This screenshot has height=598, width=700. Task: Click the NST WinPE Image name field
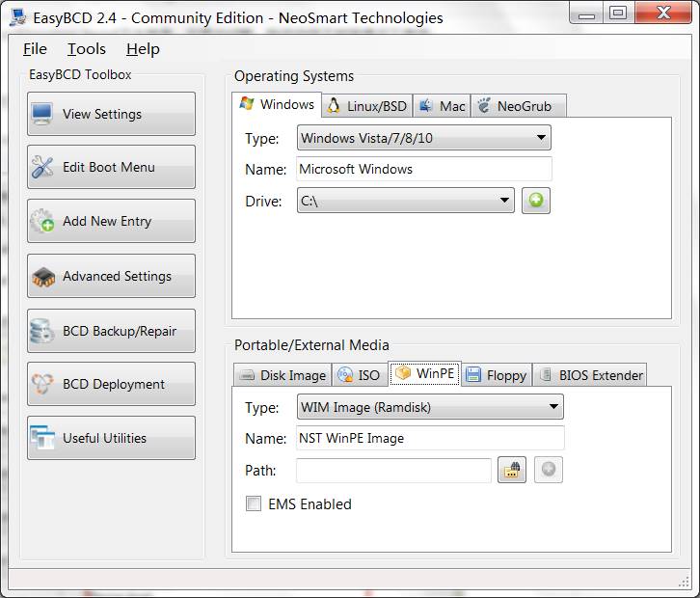click(430, 438)
